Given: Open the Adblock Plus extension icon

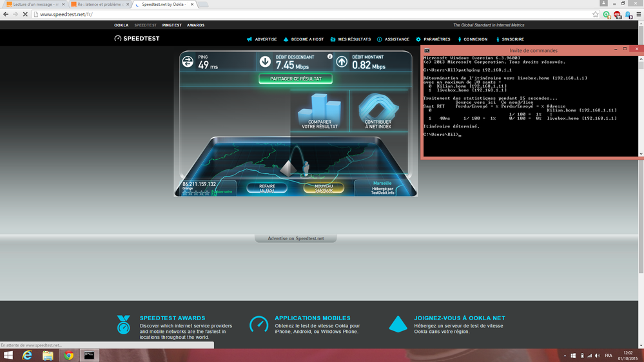Looking at the screenshot, I should (x=618, y=14).
